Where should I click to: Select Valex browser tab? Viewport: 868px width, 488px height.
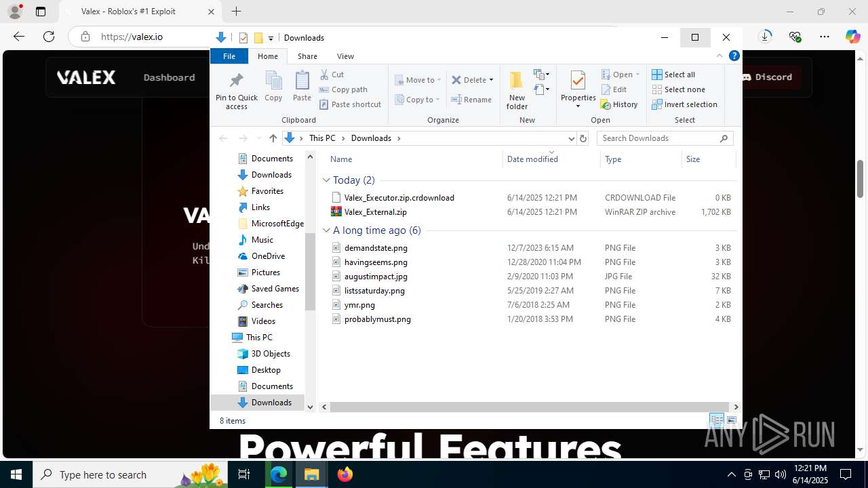(128, 12)
